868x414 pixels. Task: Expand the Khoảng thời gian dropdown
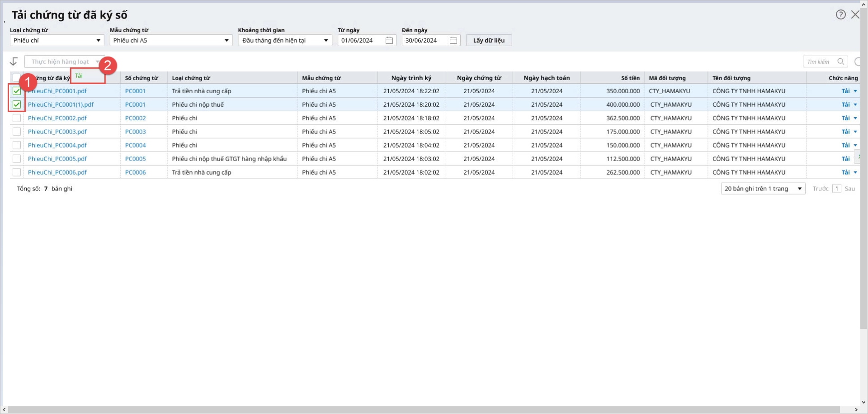(x=285, y=40)
